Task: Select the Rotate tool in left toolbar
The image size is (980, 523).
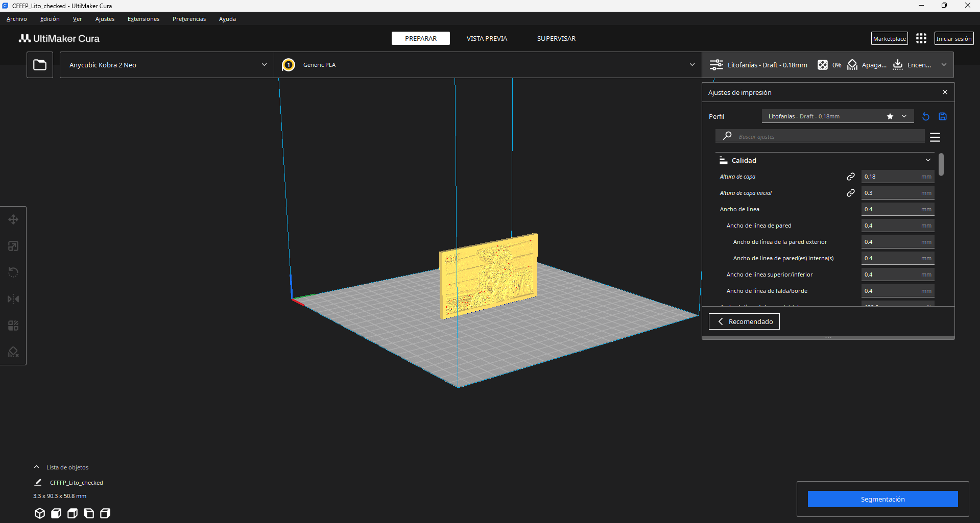Action: 13,272
